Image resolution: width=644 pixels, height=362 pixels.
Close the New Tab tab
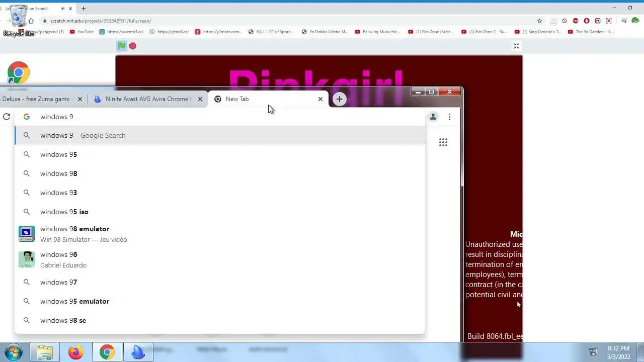pyautogui.click(x=320, y=99)
